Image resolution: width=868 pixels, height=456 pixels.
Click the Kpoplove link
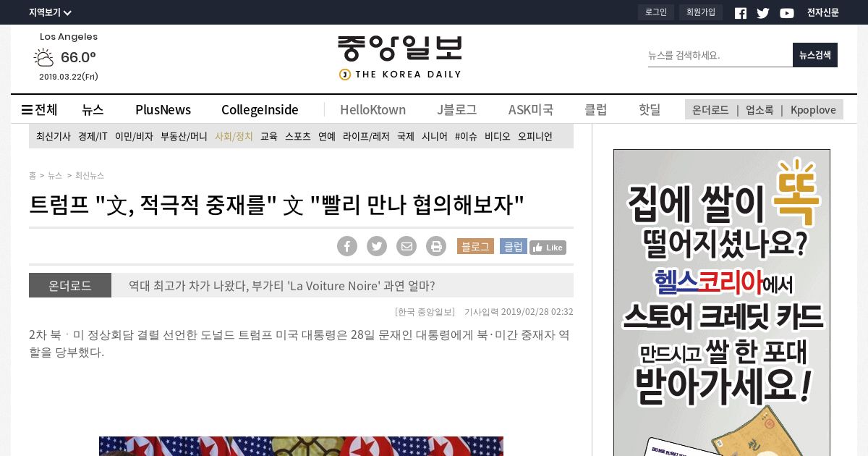[x=813, y=110]
